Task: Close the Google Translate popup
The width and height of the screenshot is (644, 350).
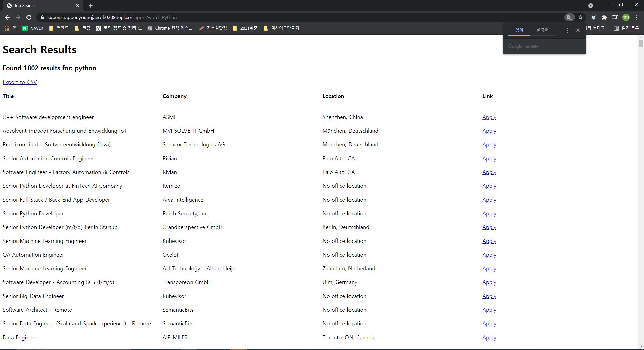Action: (578, 30)
